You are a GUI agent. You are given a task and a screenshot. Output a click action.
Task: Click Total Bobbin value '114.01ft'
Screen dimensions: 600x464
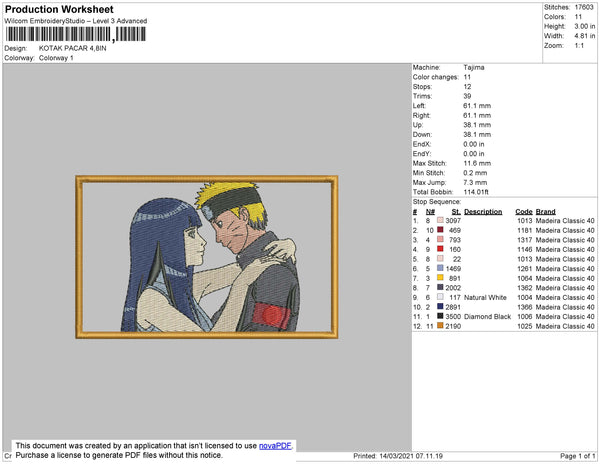[x=476, y=192]
